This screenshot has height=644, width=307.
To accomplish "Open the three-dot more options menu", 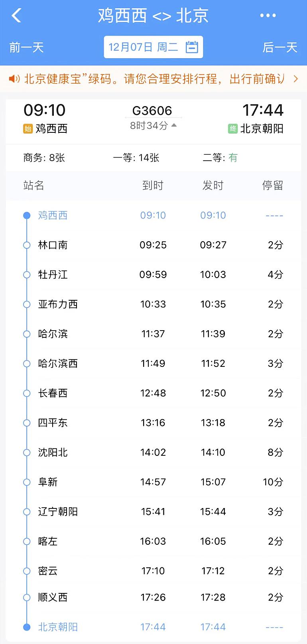I will pyautogui.click(x=268, y=16).
